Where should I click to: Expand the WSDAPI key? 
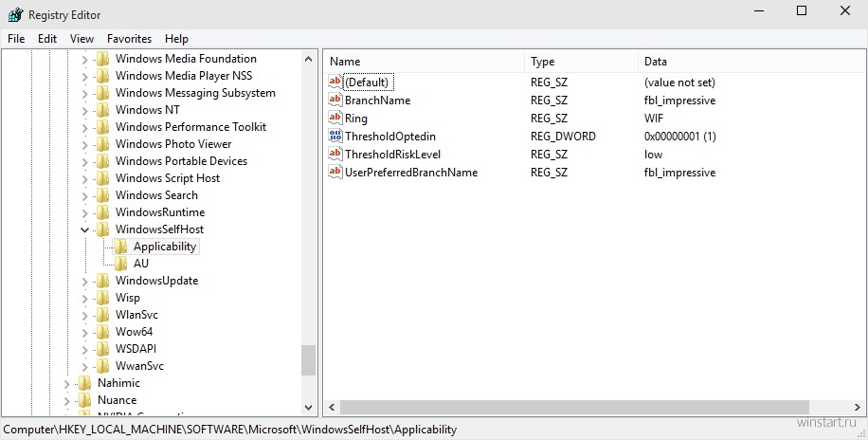pos(84,350)
